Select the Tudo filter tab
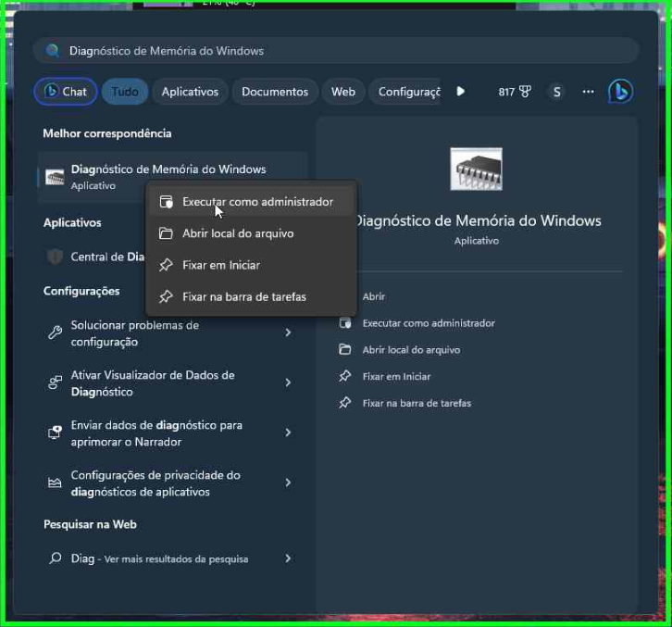 (125, 92)
